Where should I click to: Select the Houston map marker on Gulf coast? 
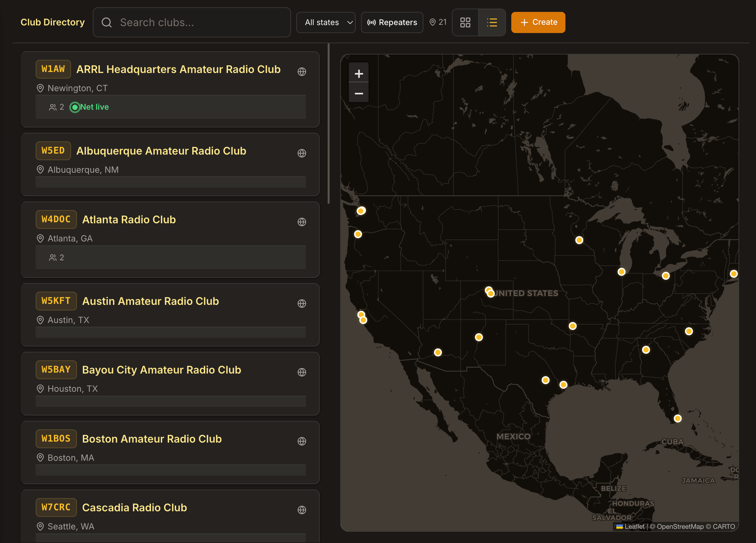coord(563,385)
